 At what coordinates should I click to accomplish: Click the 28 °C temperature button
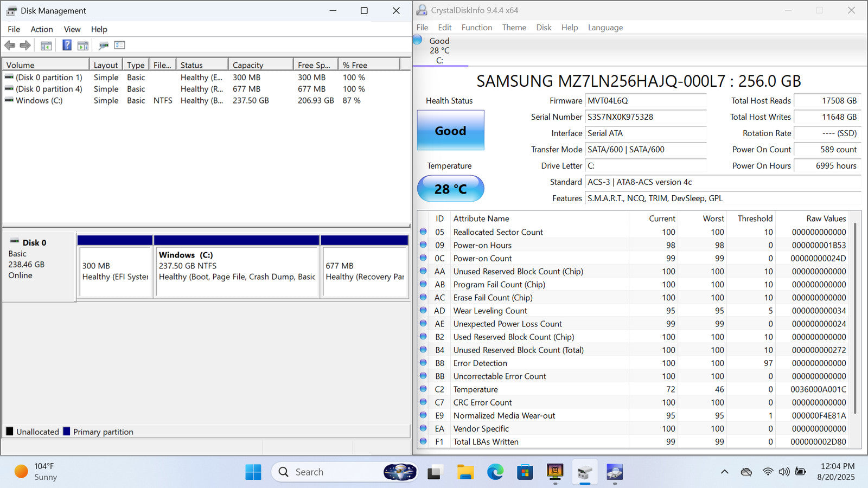450,189
